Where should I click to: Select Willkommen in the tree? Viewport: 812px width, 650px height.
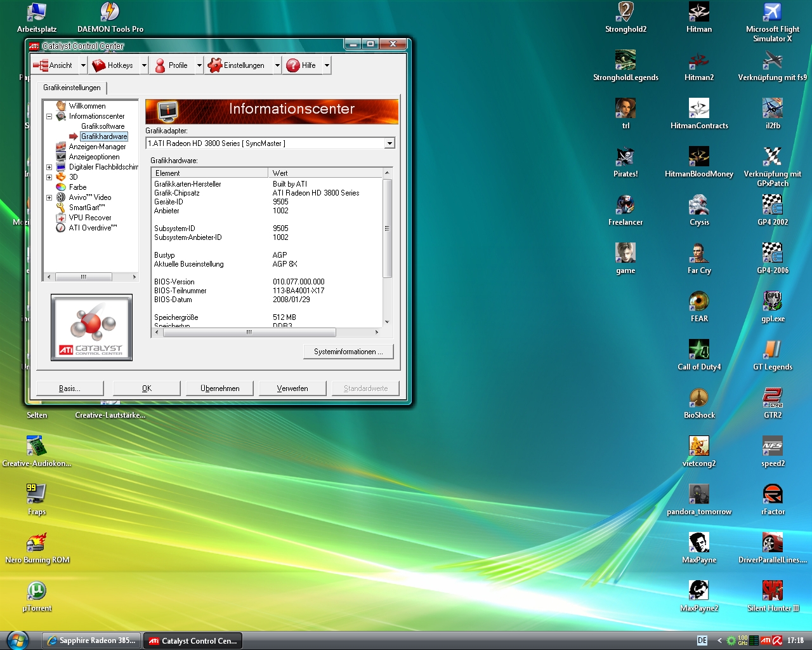click(87, 106)
